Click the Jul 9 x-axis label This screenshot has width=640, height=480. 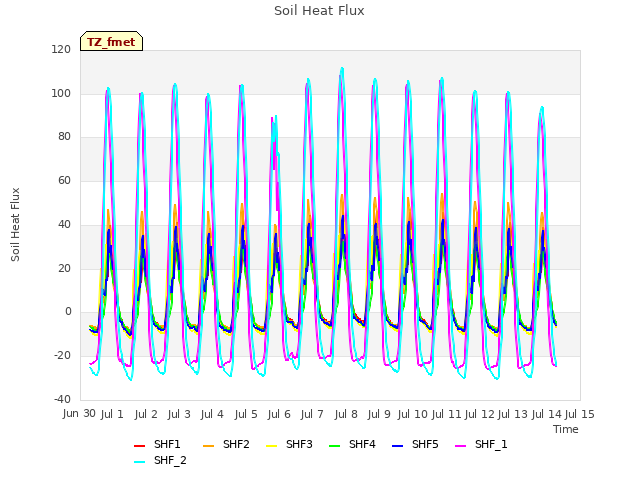coord(379,415)
